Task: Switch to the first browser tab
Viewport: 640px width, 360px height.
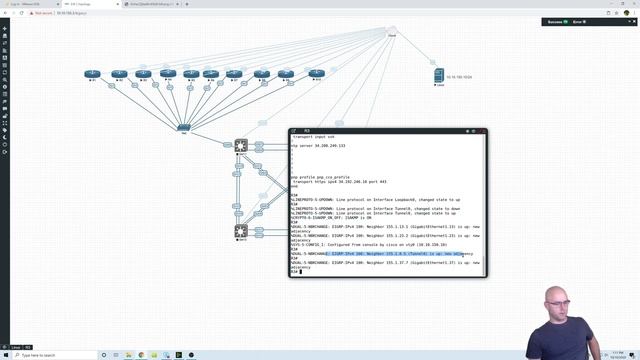Action: click(x=32, y=4)
